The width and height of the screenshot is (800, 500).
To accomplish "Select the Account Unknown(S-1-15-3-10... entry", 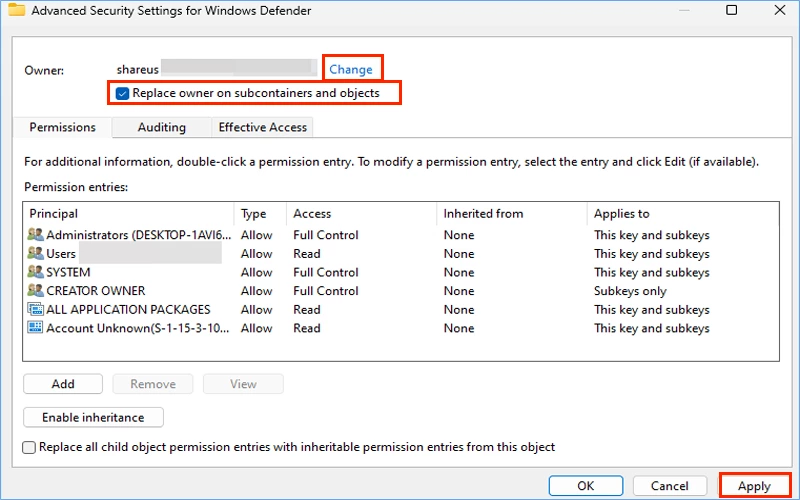I will click(x=401, y=328).
